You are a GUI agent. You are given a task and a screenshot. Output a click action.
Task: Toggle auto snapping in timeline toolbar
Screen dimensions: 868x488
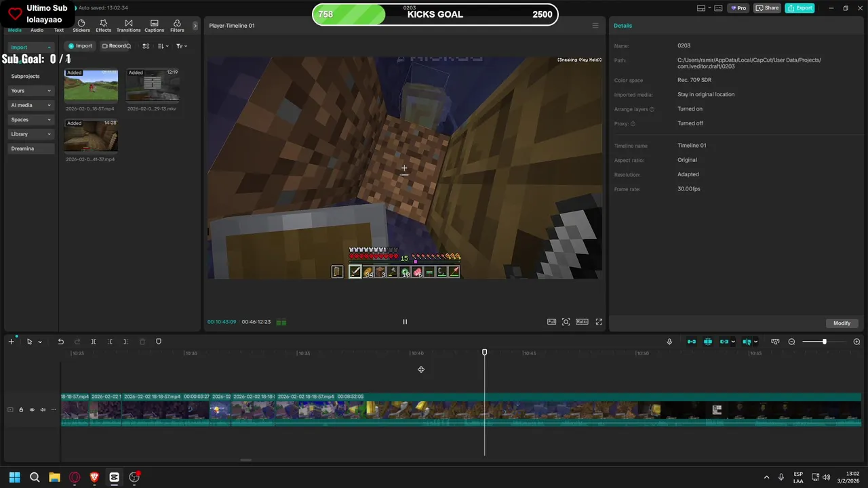[708, 342]
